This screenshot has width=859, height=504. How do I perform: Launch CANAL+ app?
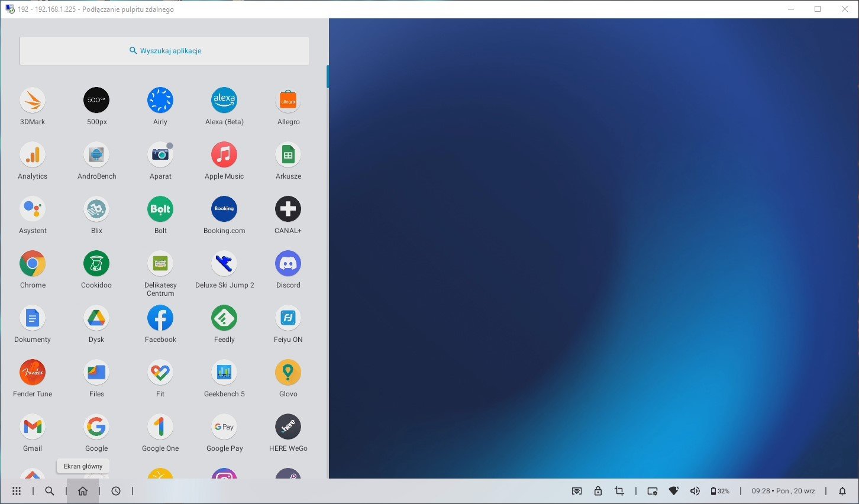pos(288,209)
